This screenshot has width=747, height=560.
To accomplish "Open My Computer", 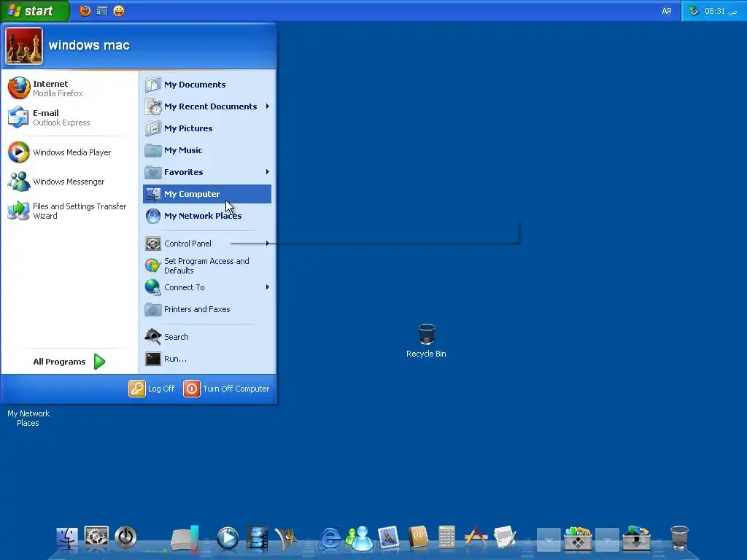I will [x=207, y=194].
